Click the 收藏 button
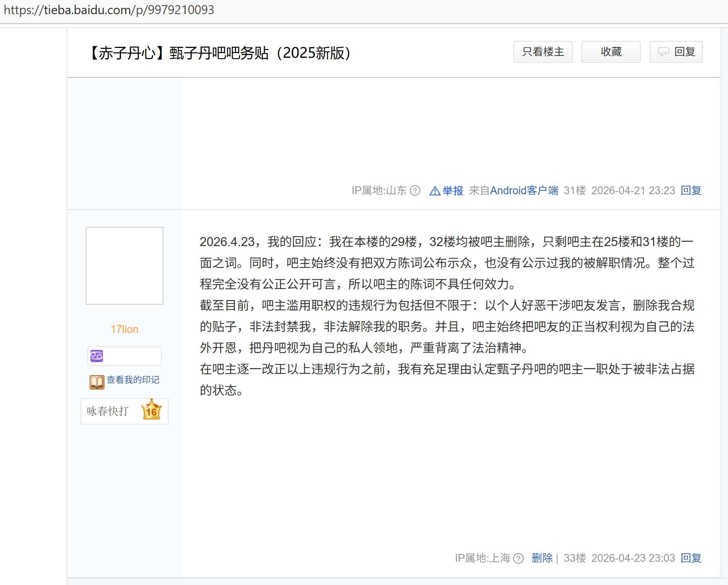Image resolution: width=728 pixels, height=585 pixels. 611,52
